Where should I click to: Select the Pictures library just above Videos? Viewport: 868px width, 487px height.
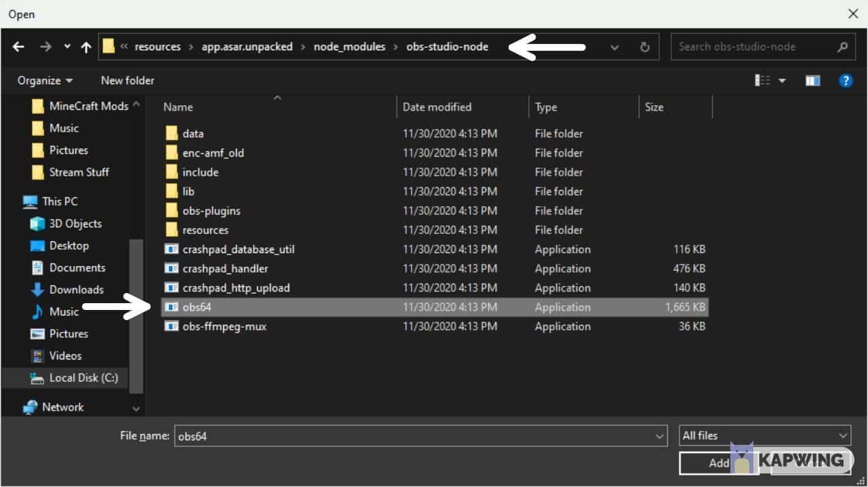click(60, 334)
